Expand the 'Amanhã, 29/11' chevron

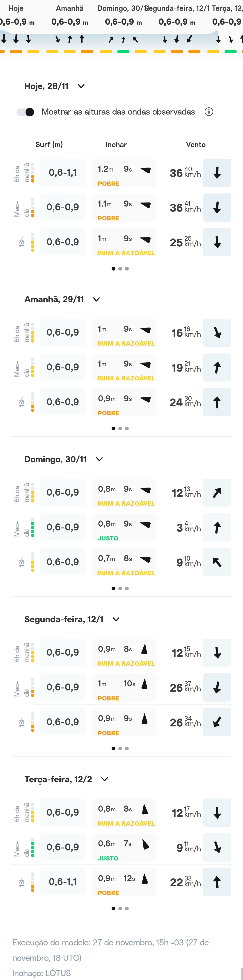tap(96, 299)
